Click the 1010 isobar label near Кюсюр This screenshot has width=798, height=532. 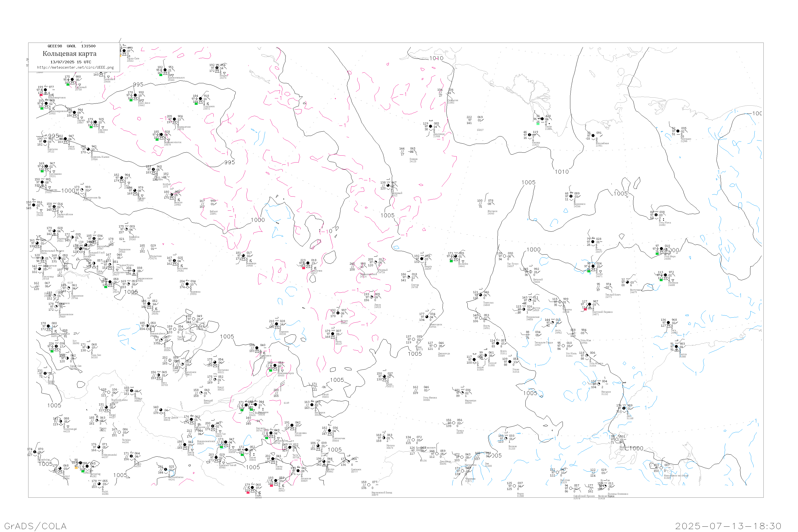coord(562,172)
